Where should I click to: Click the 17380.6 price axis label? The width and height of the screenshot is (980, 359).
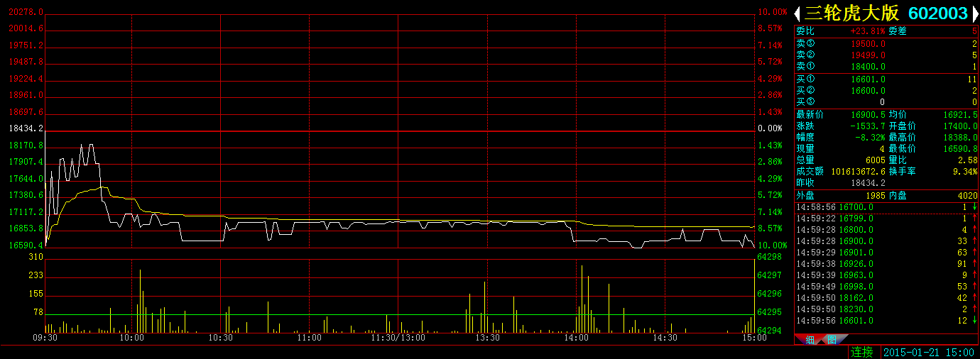[x=26, y=195]
